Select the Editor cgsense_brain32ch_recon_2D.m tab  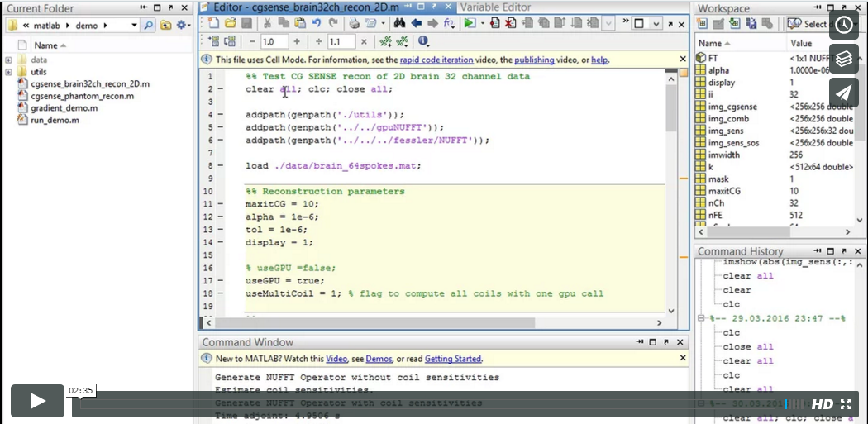click(x=327, y=7)
